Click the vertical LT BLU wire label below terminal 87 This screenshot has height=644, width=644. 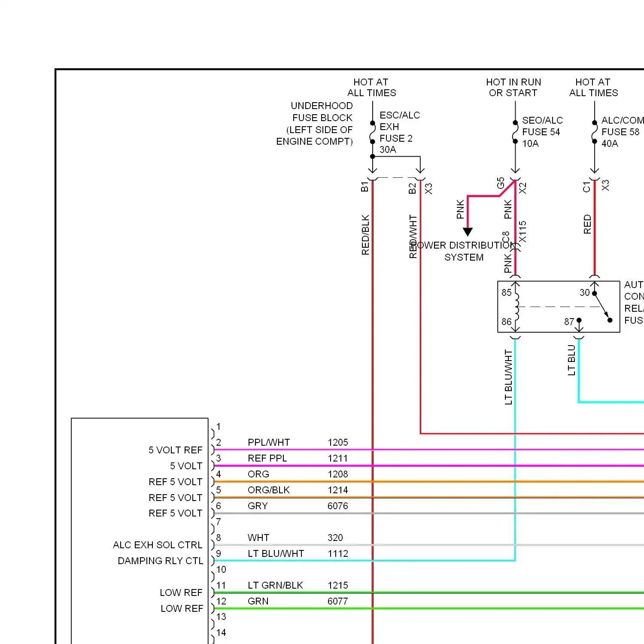click(571, 360)
